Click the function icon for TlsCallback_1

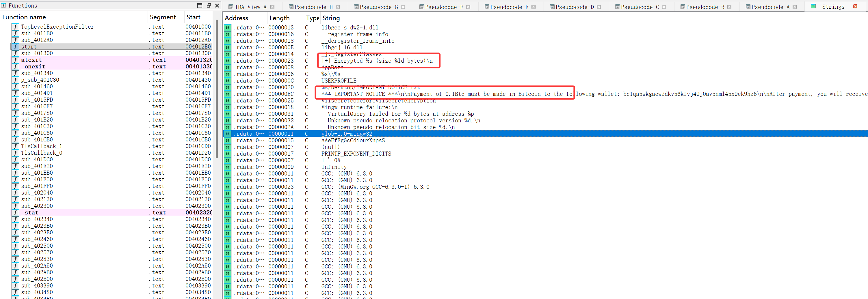(15, 146)
